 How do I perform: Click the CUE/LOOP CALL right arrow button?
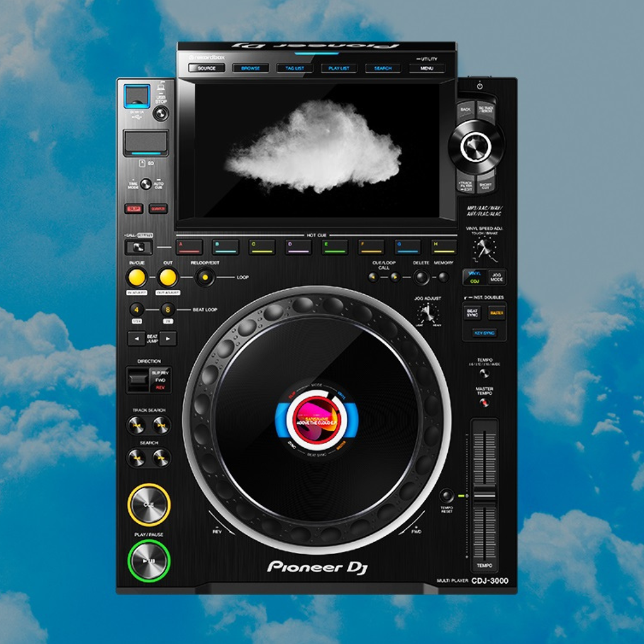pos(395,277)
